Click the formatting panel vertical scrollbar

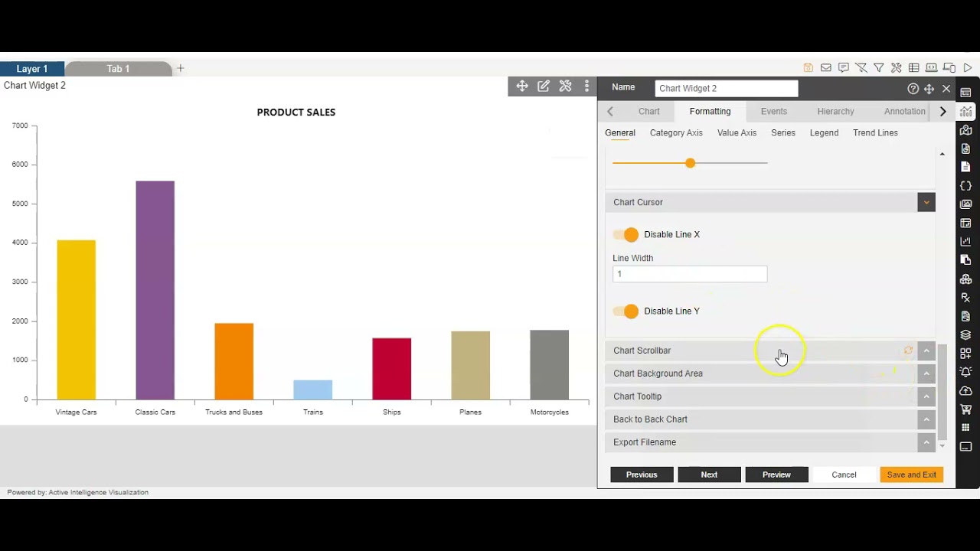pyautogui.click(x=942, y=392)
